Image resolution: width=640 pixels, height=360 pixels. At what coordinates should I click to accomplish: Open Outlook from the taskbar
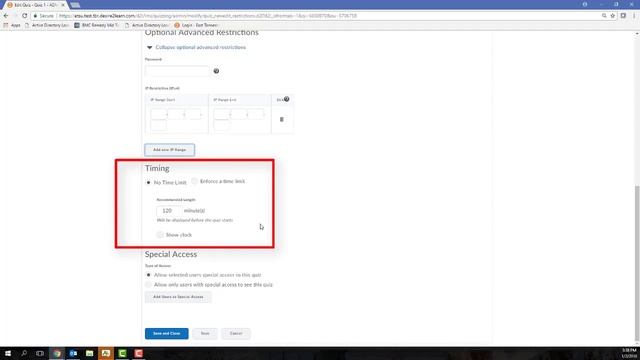point(73,353)
